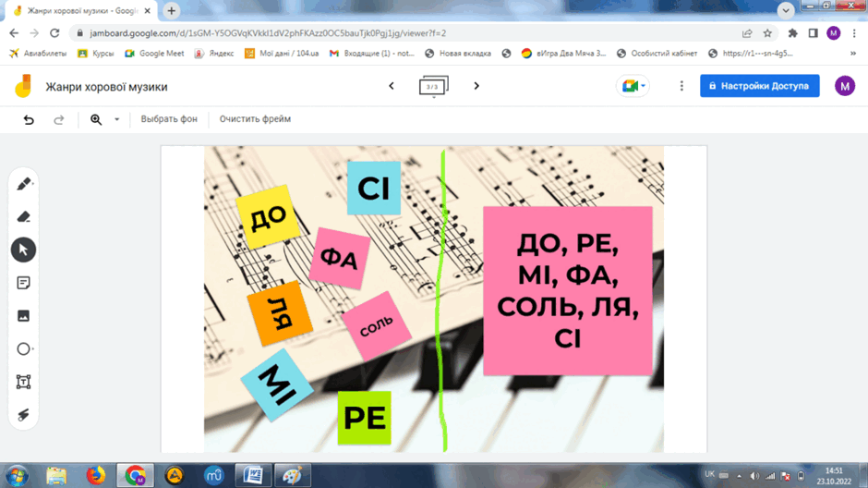868x488 pixels.
Task: Open Firefox from the taskbar
Action: (x=96, y=475)
